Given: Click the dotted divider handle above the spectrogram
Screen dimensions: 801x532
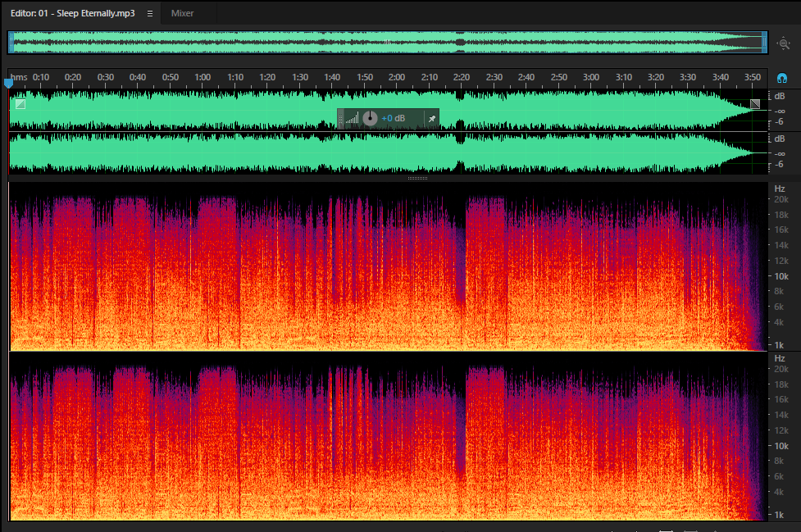Looking at the screenshot, I should 417,178.
